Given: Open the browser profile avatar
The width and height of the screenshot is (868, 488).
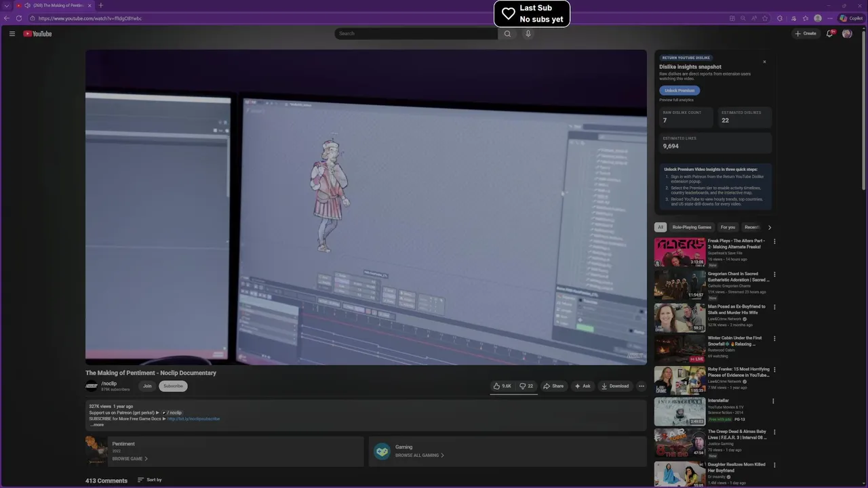Looking at the screenshot, I should tap(818, 18).
